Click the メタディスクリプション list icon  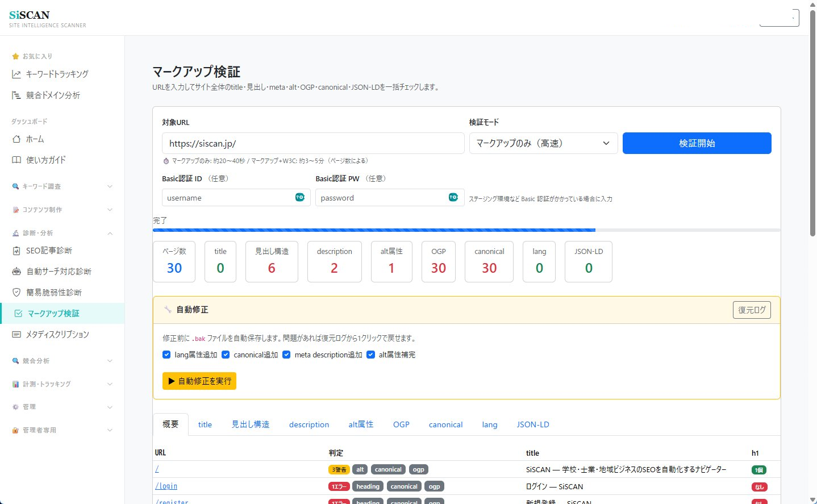point(16,335)
